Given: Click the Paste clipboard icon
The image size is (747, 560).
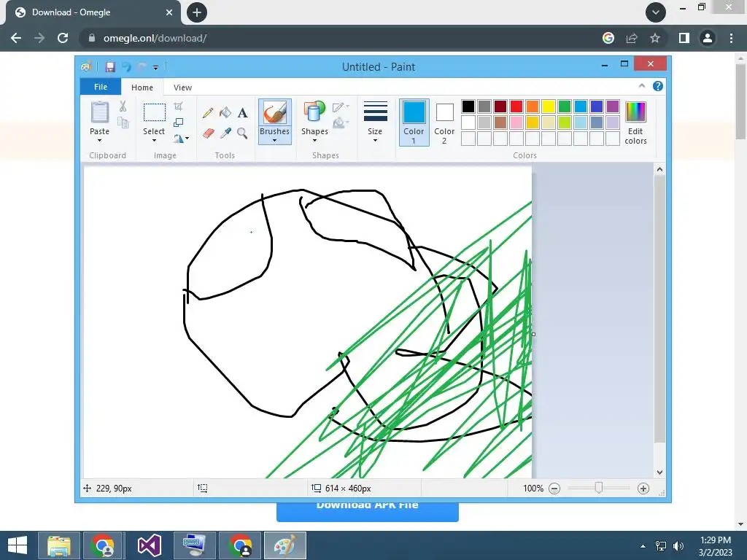Looking at the screenshot, I should click(99, 112).
